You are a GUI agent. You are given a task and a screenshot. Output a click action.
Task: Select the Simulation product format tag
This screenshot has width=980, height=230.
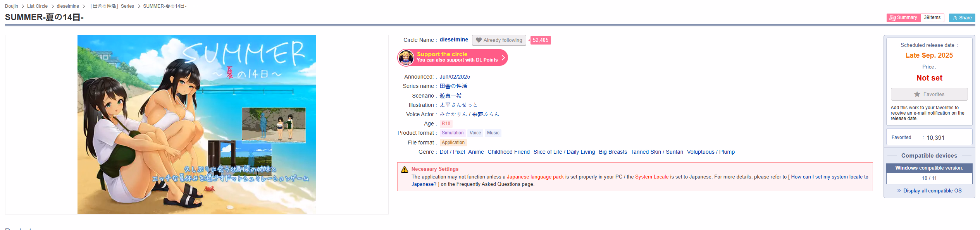tap(452, 133)
